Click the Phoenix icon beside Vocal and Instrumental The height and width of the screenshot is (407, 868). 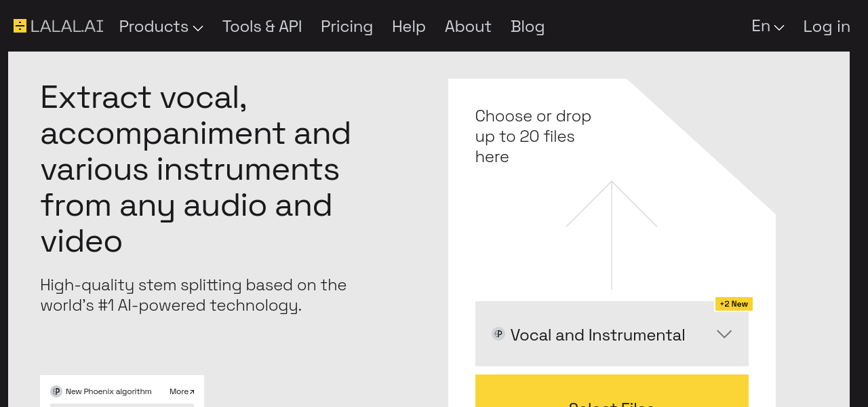(498, 334)
